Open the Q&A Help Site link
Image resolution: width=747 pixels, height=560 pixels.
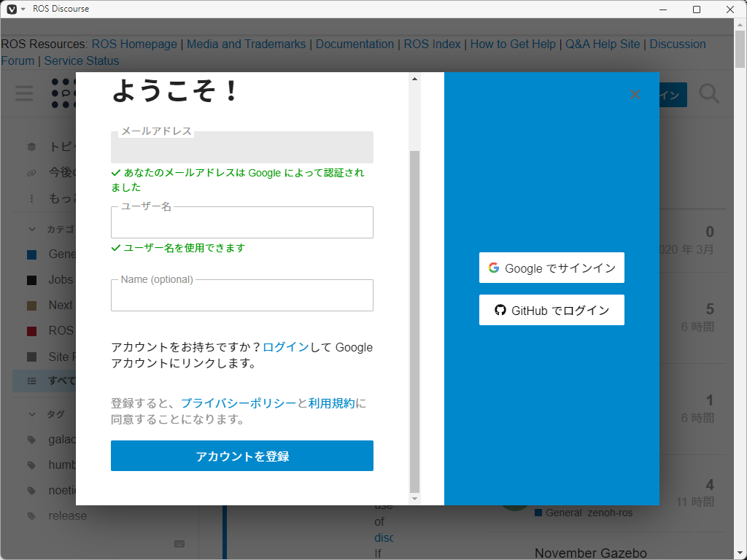tap(603, 44)
